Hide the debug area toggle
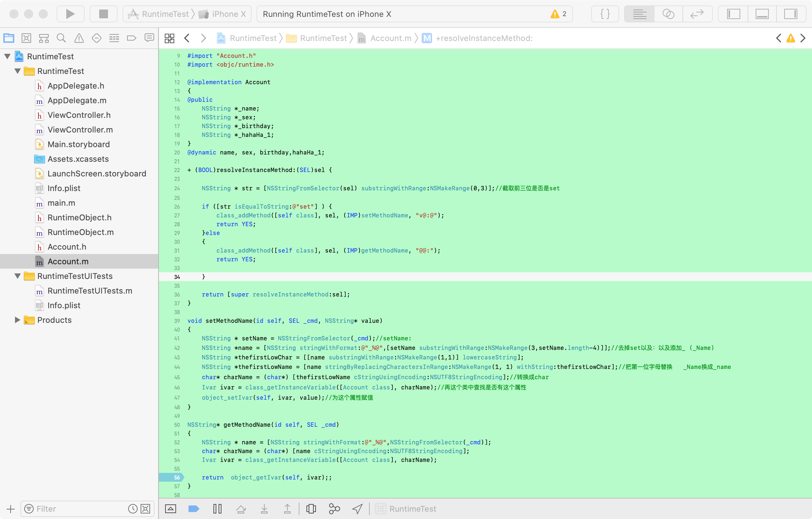This screenshot has height=519, width=812. click(x=171, y=509)
